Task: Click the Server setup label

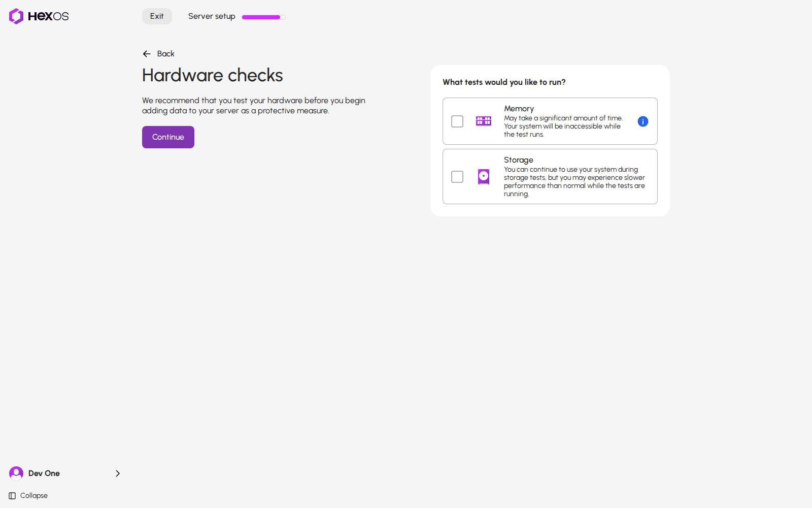Action: coord(212,16)
